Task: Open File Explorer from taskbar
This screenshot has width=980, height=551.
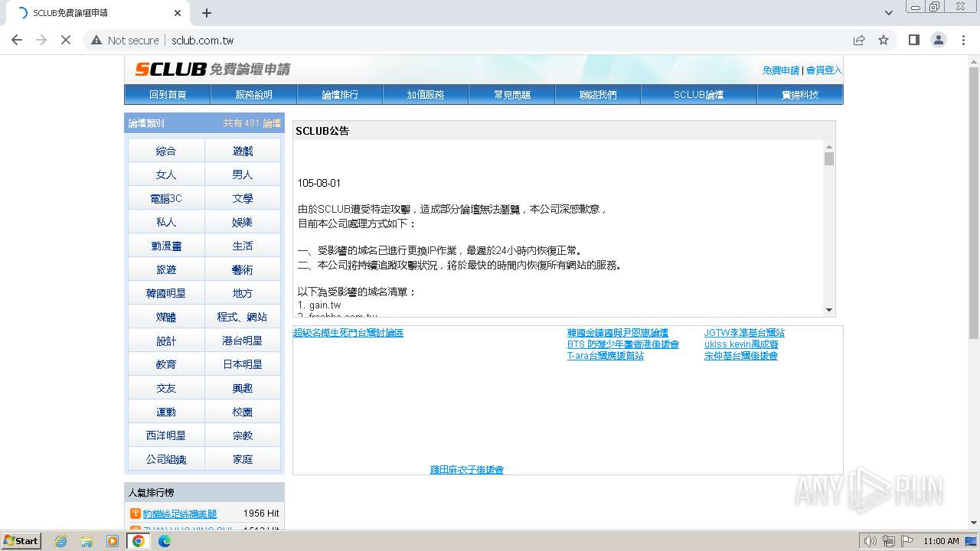Action: tap(87, 541)
